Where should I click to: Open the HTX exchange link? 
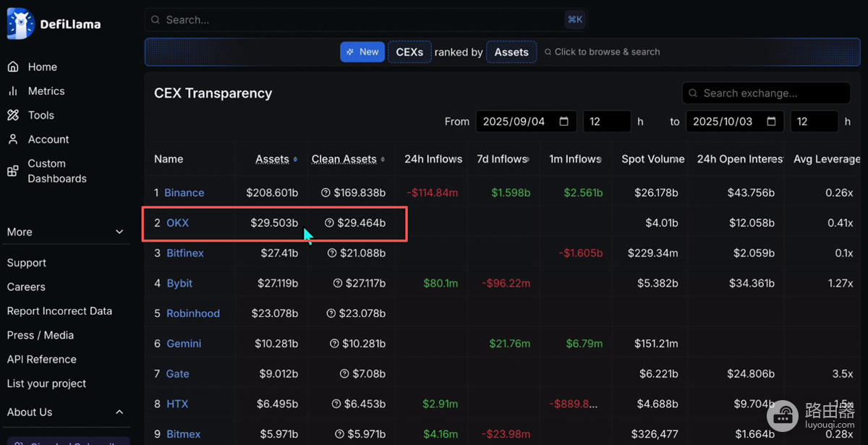pos(177,404)
